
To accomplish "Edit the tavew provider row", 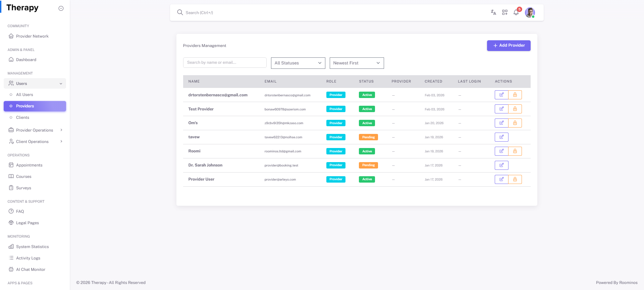I will point(501,137).
